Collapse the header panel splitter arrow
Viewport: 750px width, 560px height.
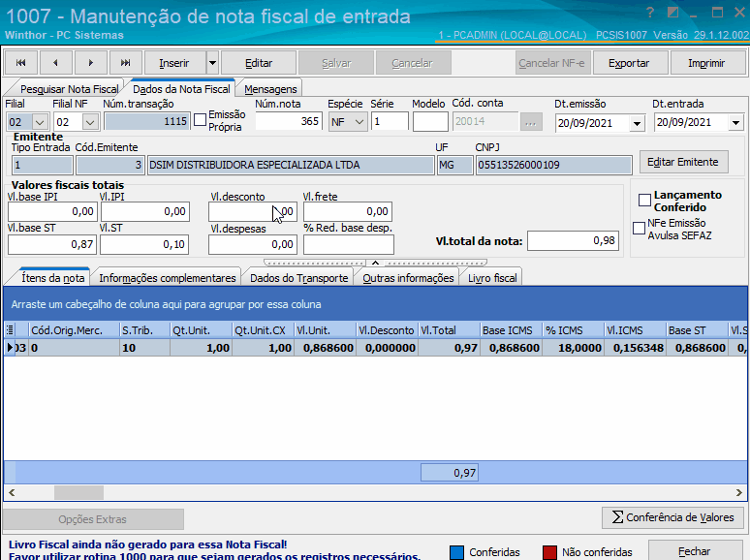coord(375,263)
